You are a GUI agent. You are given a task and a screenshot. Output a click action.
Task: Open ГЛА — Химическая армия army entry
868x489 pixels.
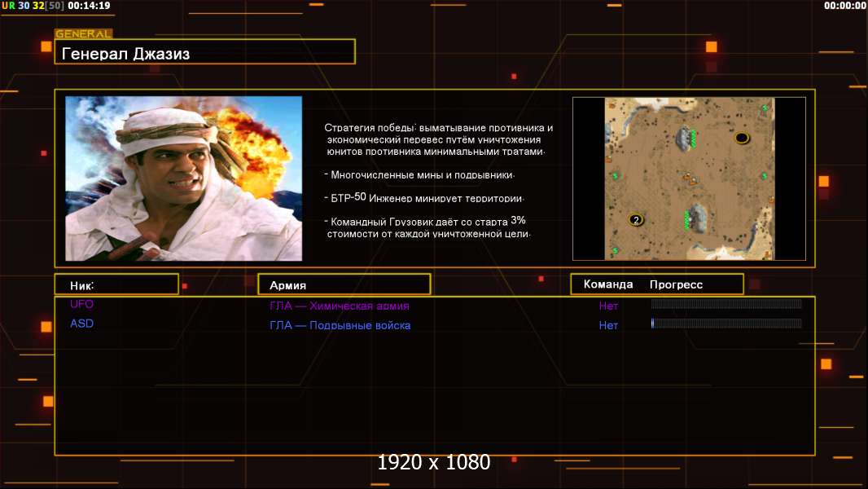pos(340,306)
